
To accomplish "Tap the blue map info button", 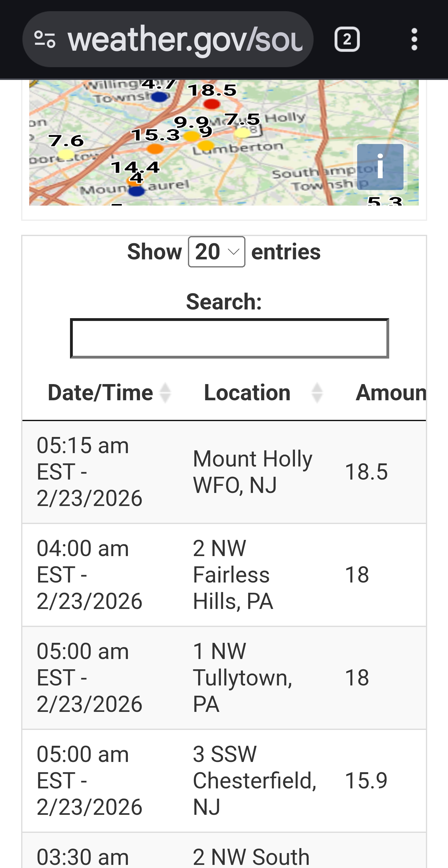I will pos(380,167).
